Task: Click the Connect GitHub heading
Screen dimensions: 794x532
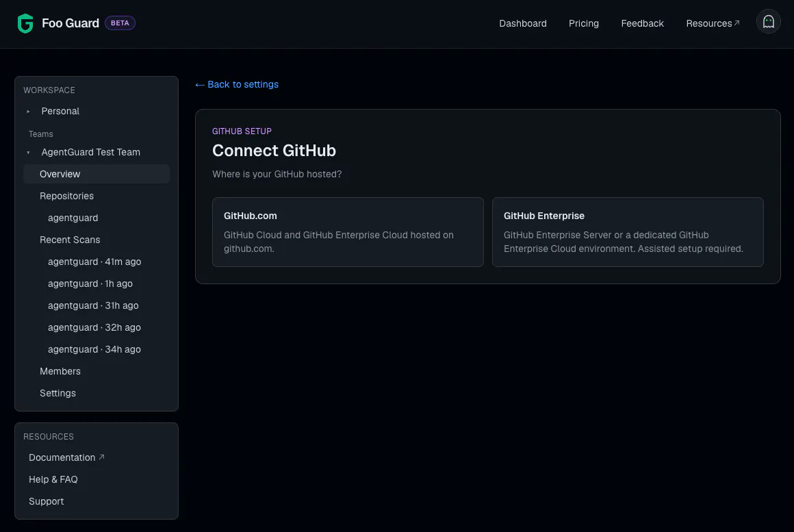Action: 274,151
